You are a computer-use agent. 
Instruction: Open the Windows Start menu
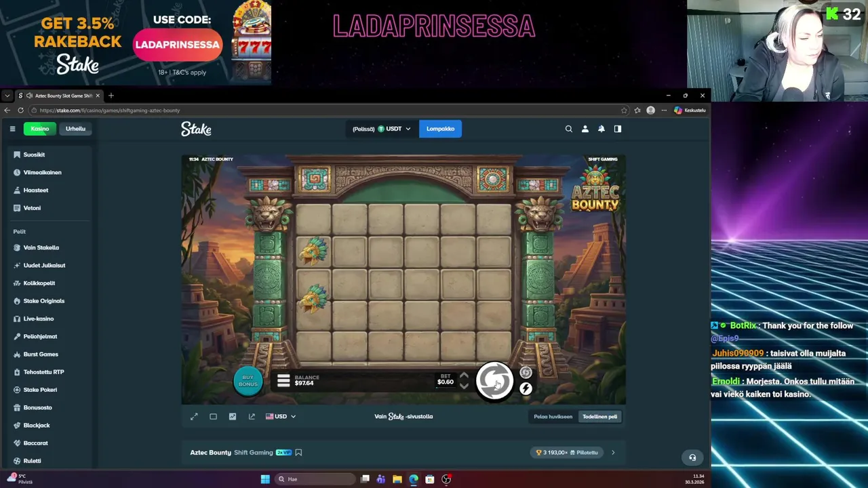pos(265,479)
